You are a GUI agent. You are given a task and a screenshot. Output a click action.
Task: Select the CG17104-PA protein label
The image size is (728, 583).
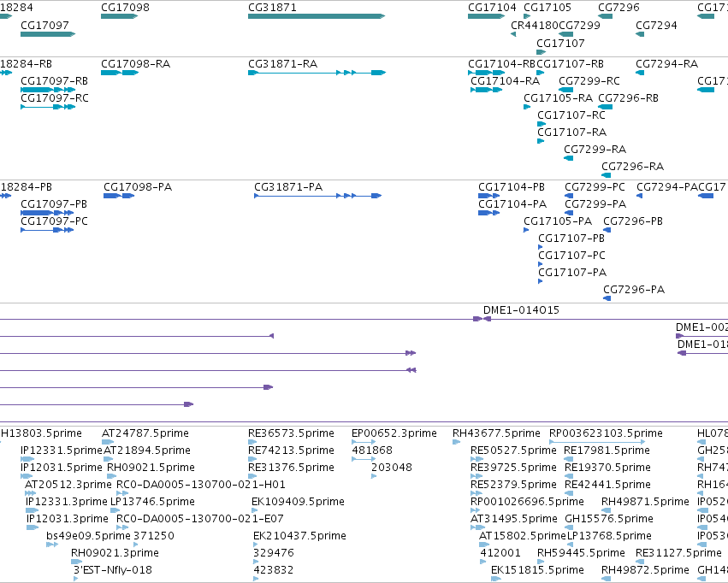tap(512, 204)
